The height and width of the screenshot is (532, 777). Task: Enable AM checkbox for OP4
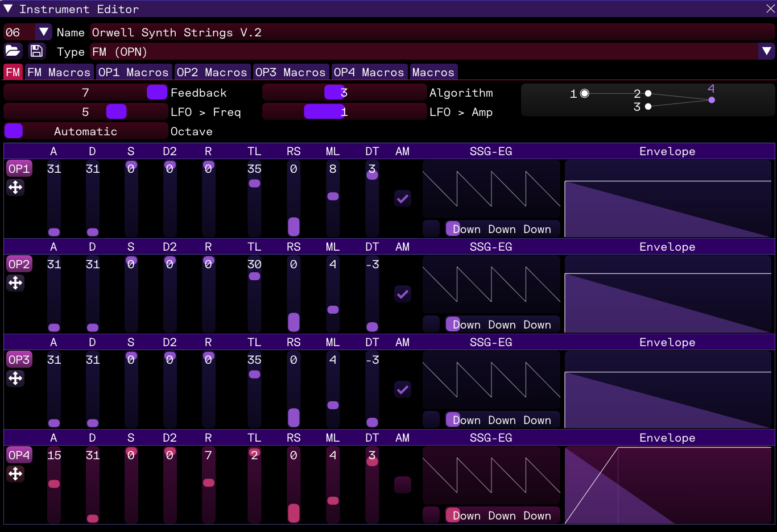[x=403, y=485]
